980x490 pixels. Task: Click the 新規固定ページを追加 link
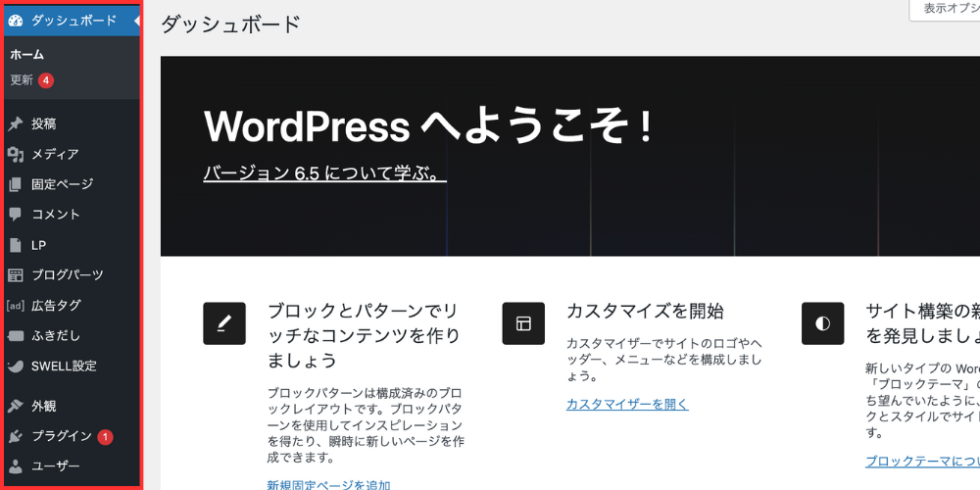(328, 484)
